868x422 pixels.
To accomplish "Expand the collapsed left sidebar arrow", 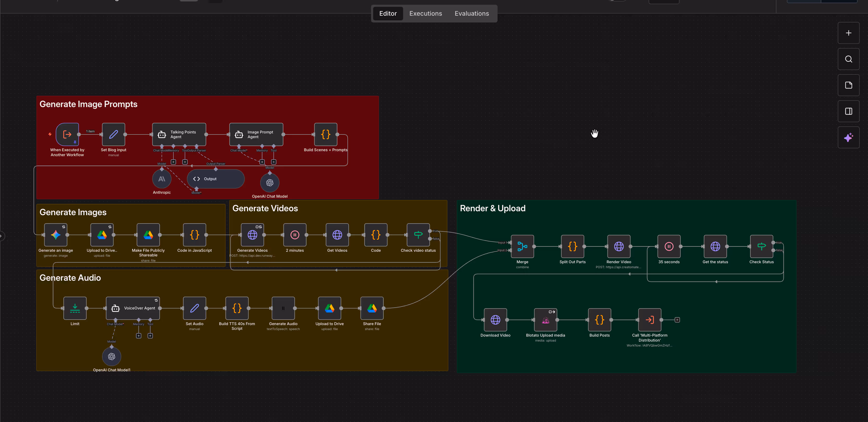I will (1, 236).
